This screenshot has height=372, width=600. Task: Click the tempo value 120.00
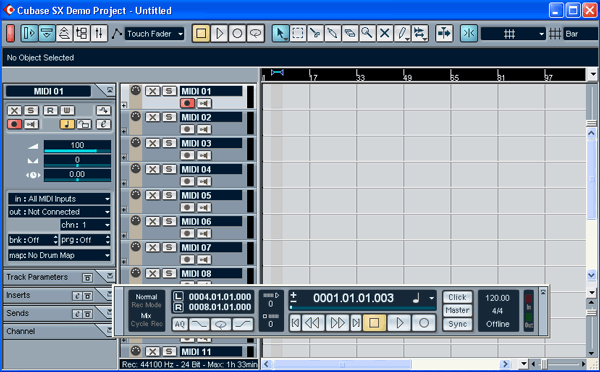point(497,298)
